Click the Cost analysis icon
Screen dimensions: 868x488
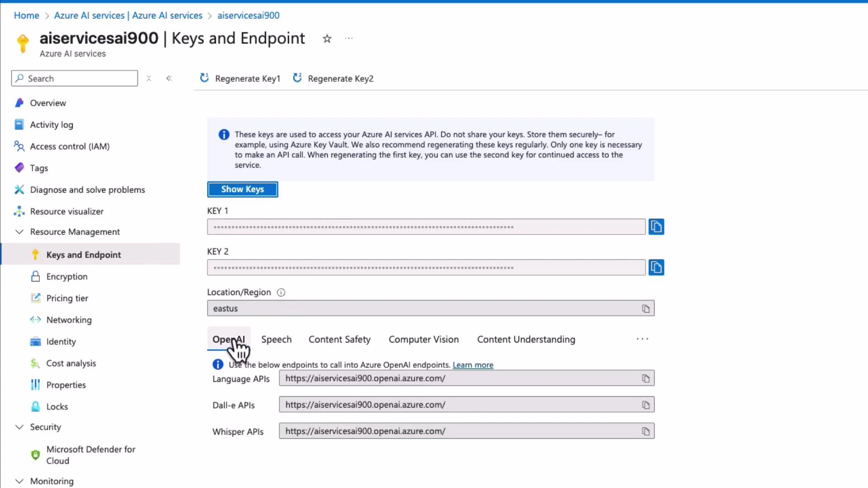coord(35,363)
